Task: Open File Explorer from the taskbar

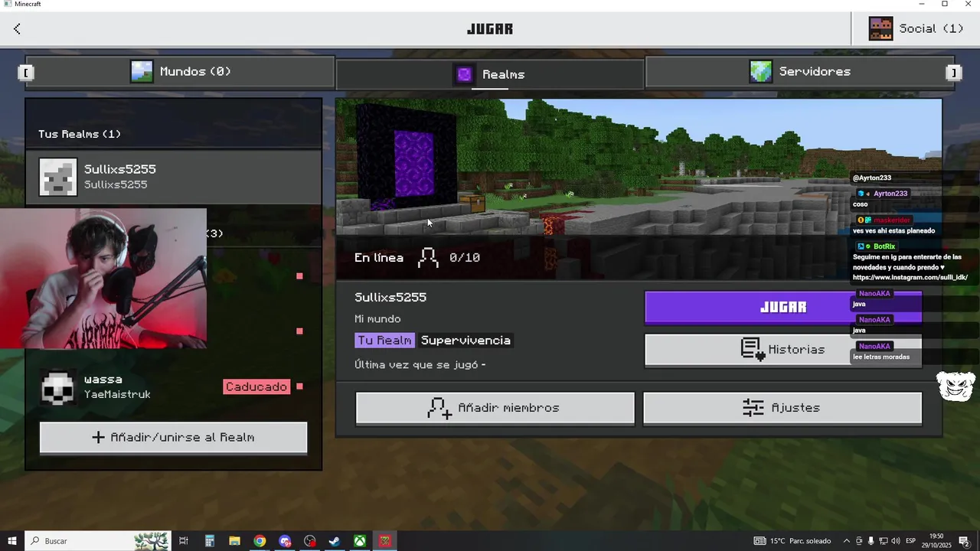Action: pyautogui.click(x=234, y=541)
